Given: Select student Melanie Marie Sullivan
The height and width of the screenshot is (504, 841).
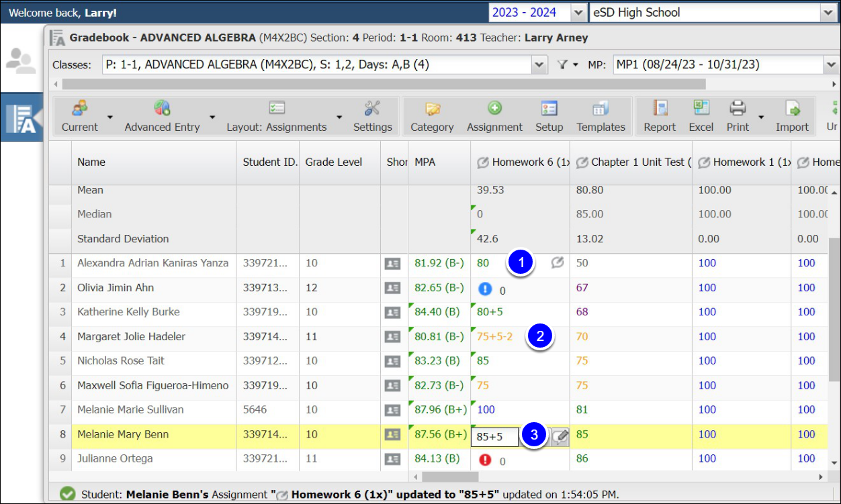Looking at the screenshot, I should [130, 409].
